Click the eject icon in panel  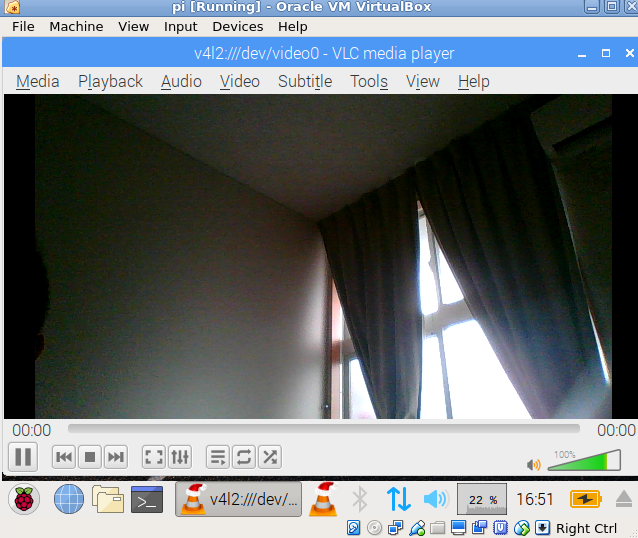point(624,499)
